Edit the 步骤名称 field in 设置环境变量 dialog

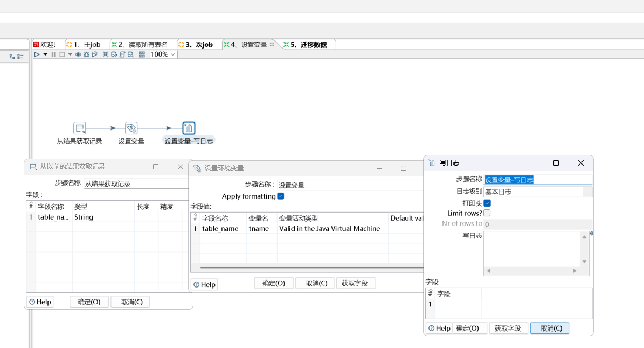point(350,185)
